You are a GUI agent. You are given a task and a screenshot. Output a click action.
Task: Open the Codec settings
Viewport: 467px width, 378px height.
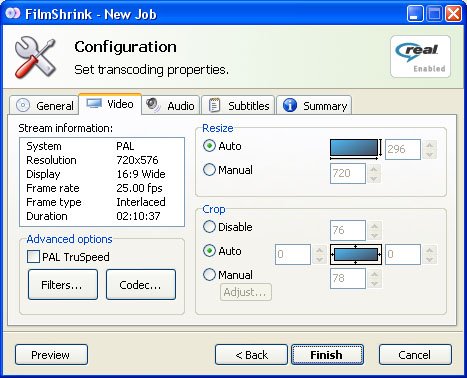tap(141, 285)
